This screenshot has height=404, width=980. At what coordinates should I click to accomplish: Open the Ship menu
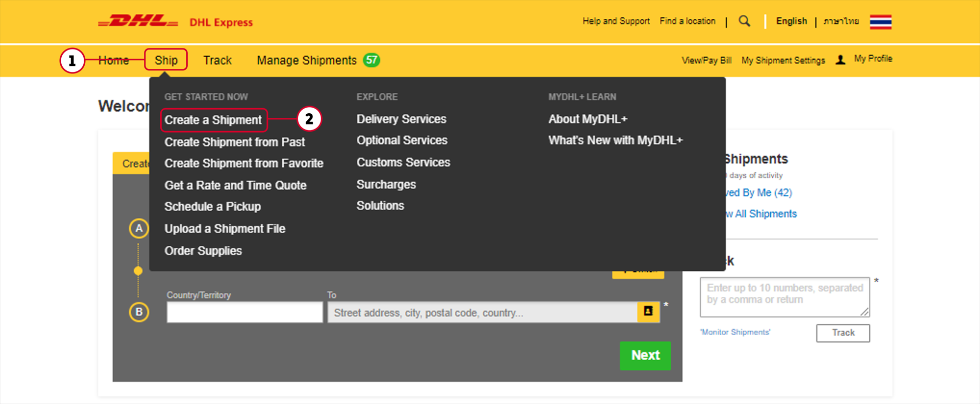click(x=166, y=60)
